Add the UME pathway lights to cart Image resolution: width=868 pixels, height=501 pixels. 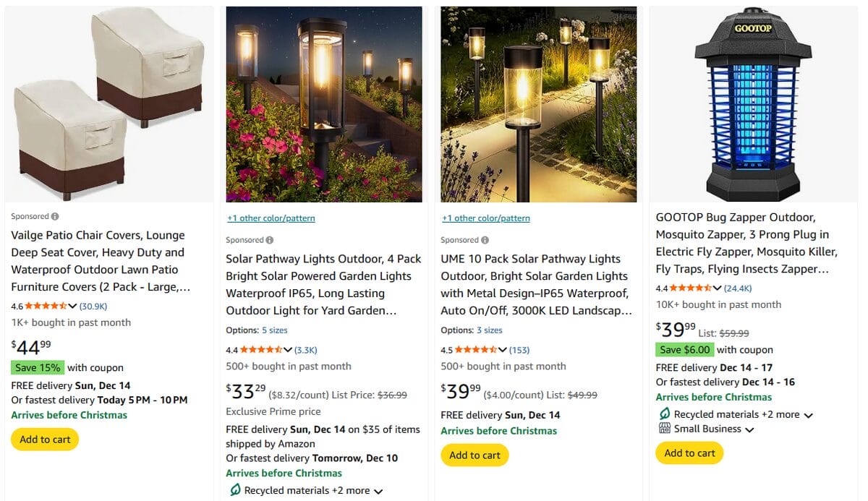475,455
